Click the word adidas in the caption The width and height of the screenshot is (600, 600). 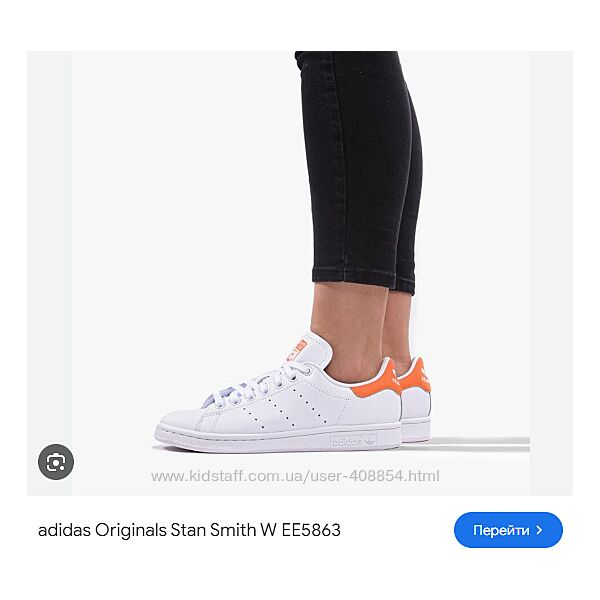click(x=64, y=530)
